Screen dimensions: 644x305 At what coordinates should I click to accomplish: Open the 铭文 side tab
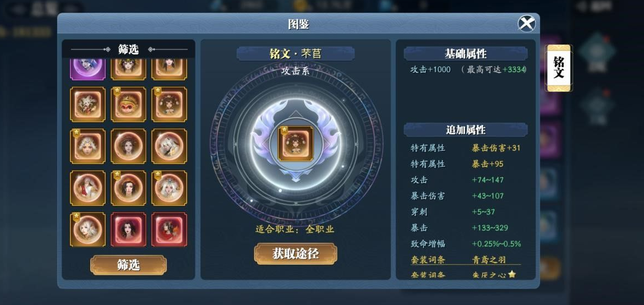coord(559,68)
